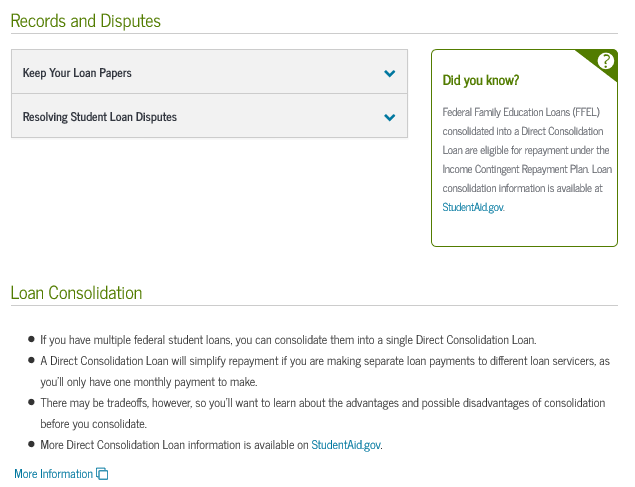Click bullet dot before A Direct Consolidation Loan item
The height and width of the screenshot is (487, 635).
tap(30, 360)
